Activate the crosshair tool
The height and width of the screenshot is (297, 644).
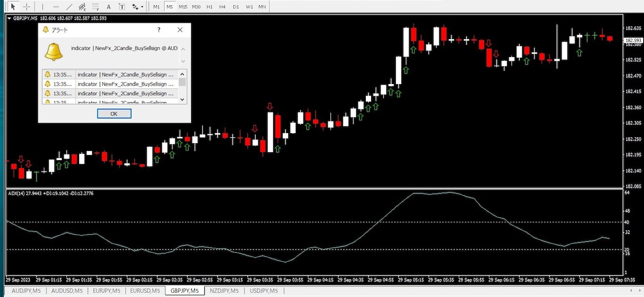(x=26, y=7)
